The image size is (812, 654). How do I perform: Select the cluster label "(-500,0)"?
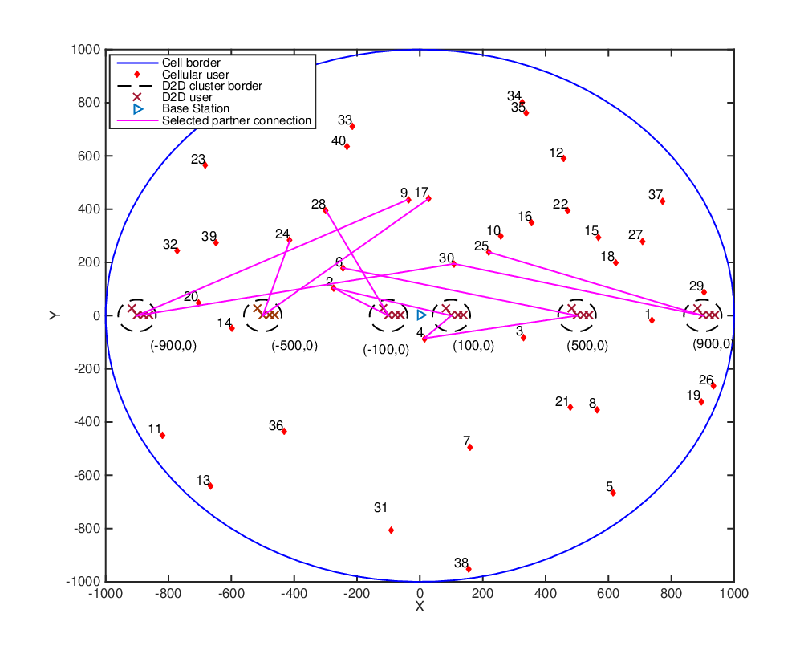294,345
